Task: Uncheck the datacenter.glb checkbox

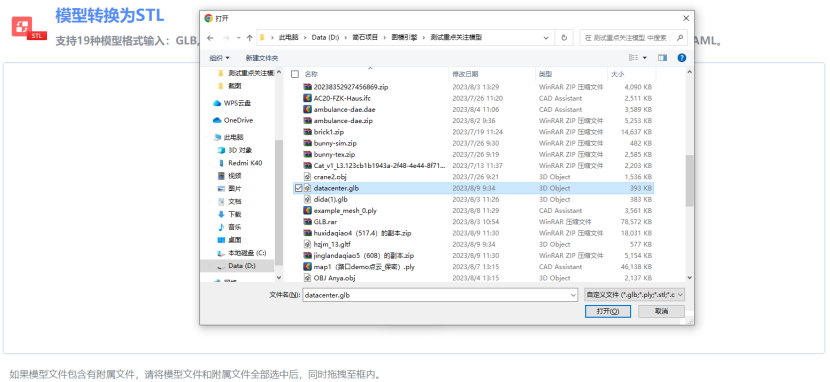Action: pyautogui.click(x=299, y=188)
